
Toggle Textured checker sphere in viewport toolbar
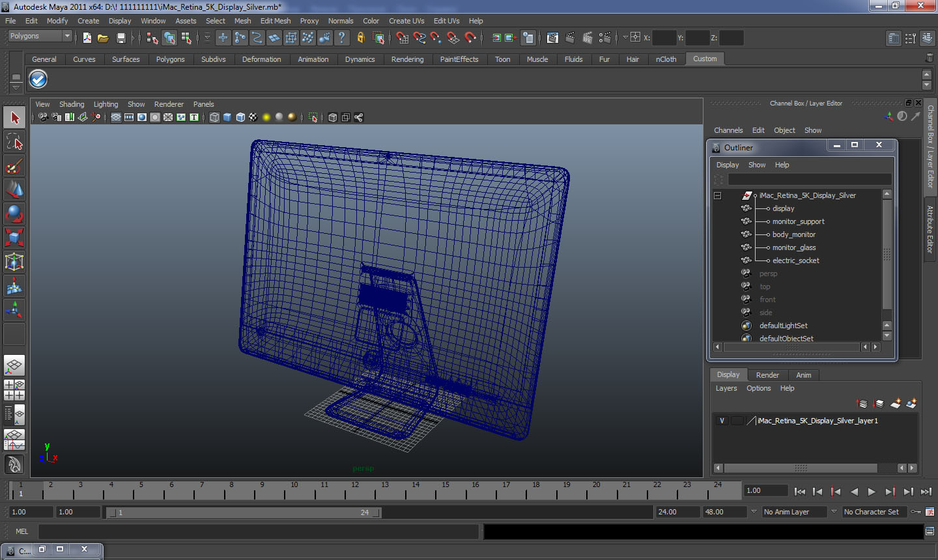point(253,117)
